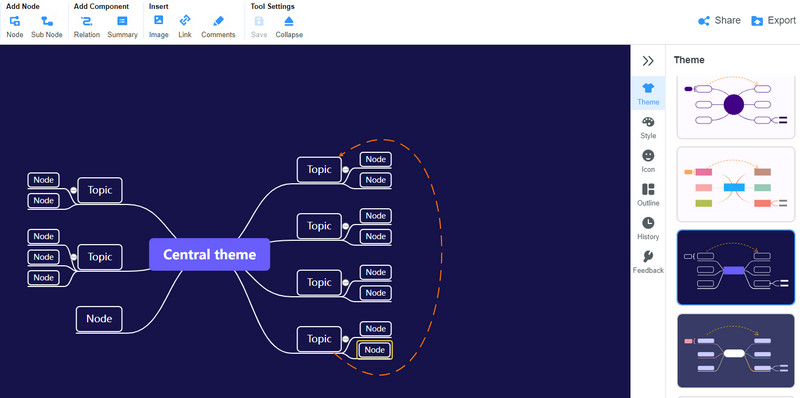Add a Relation line component
The image size is (800, 398).
(87, 21)
